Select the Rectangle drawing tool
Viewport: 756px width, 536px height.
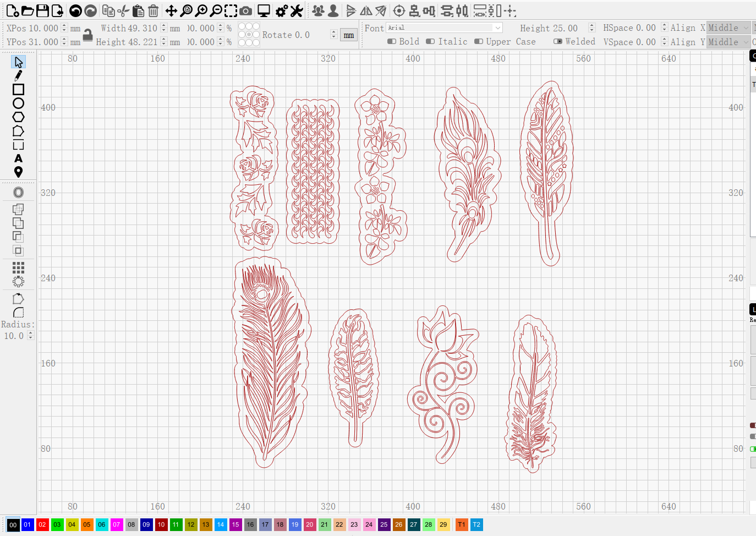point(18,89)
